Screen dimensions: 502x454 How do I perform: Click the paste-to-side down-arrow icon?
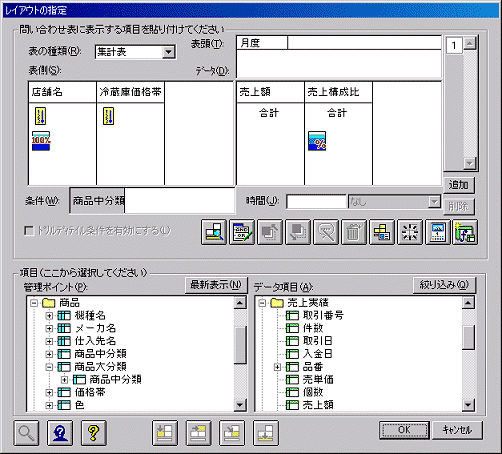[x=165, y=433]
